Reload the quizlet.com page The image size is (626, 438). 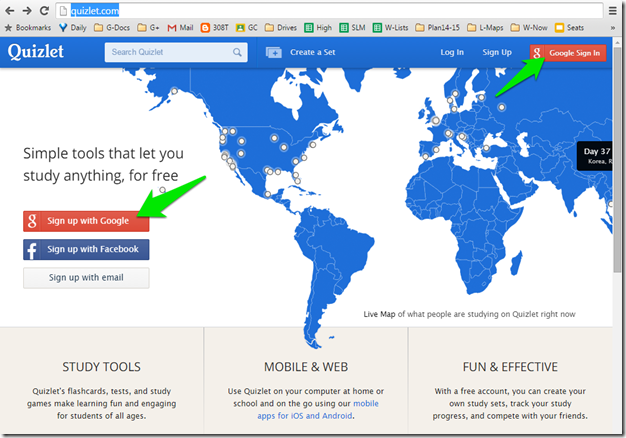click(x=44, y=11)
